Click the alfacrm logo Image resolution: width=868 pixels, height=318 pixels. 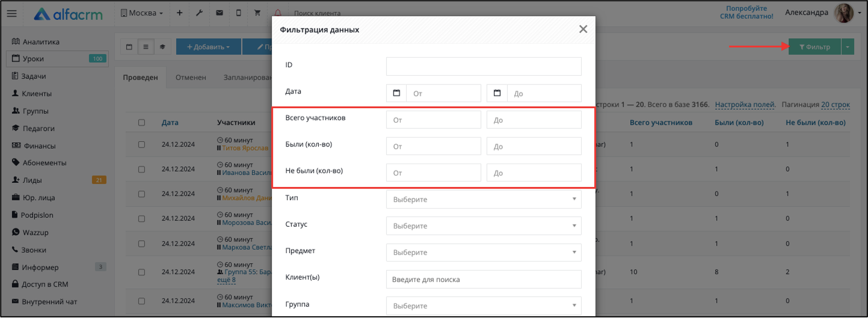click(68, 14)
